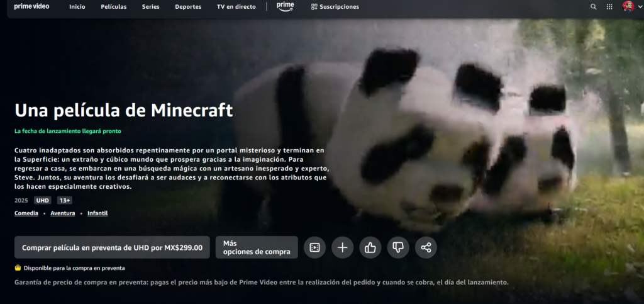The width and height of the screenshot is (644, 304).
Task: Open Más opciones de compra
Action: (x=257, y=247)
